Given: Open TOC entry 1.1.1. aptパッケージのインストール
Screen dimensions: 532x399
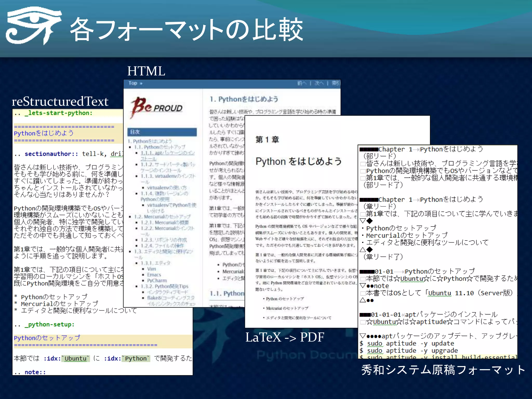Looking at the screenshot, I should (x=168, y=156).
